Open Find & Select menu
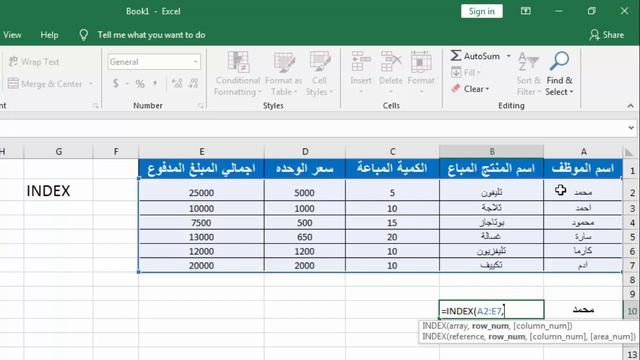 [559, 74]
